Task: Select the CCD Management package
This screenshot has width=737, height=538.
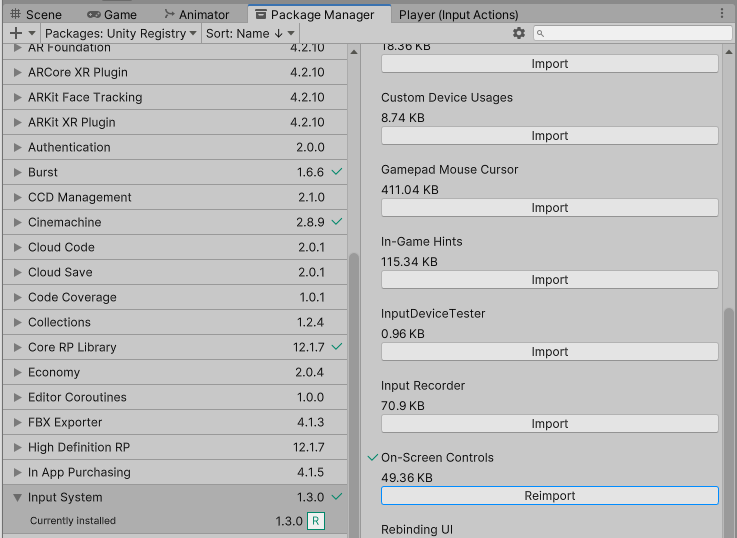Action: pos(175,197)
